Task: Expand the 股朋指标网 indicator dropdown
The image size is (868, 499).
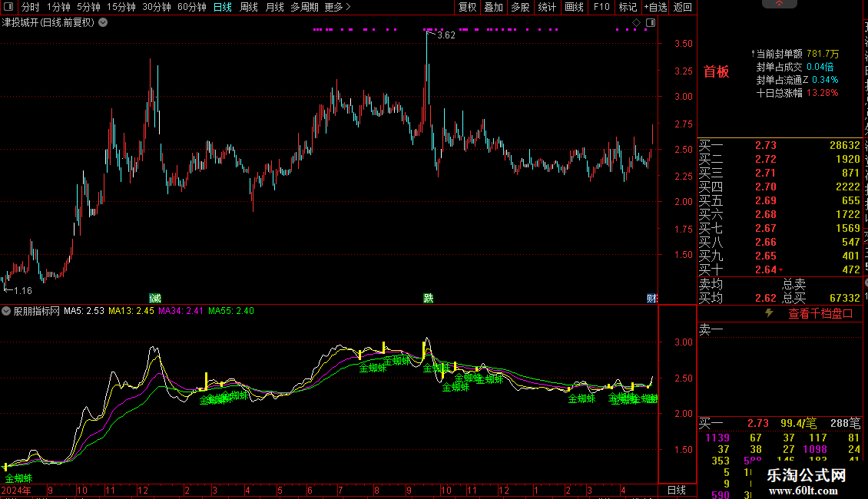Action: [x=6, y=311]
